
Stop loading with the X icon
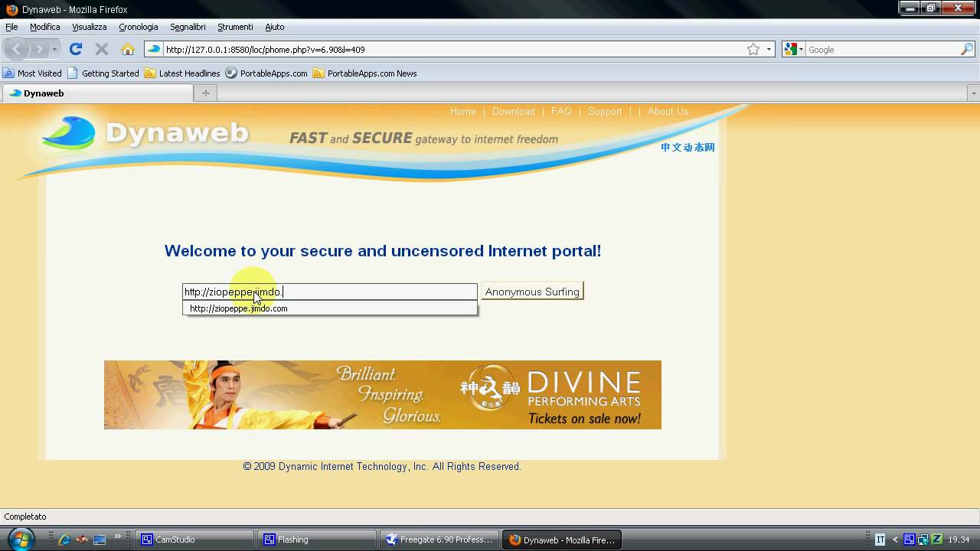tap(101, 49)
